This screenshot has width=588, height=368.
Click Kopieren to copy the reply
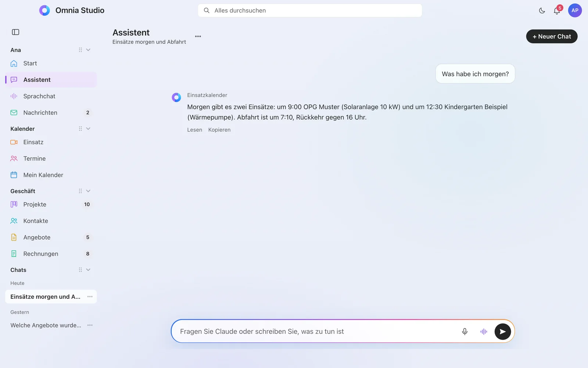[219, 130]
